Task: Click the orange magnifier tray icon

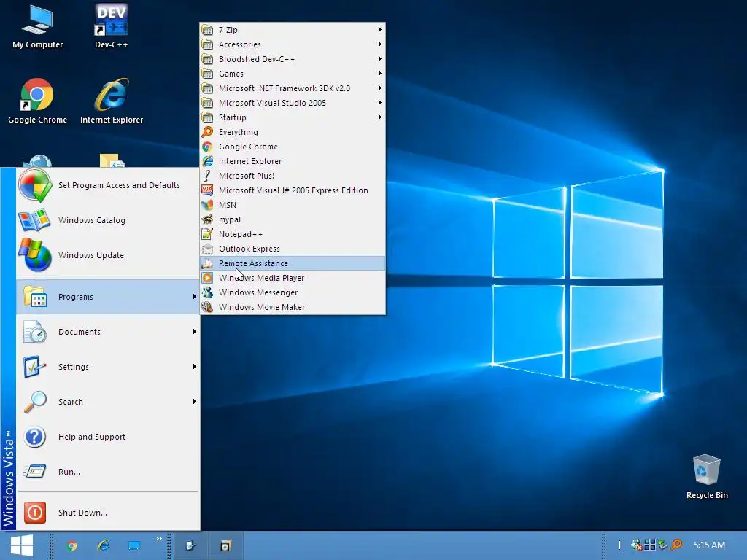Action: pyautogui.click(x=676, y=544)
